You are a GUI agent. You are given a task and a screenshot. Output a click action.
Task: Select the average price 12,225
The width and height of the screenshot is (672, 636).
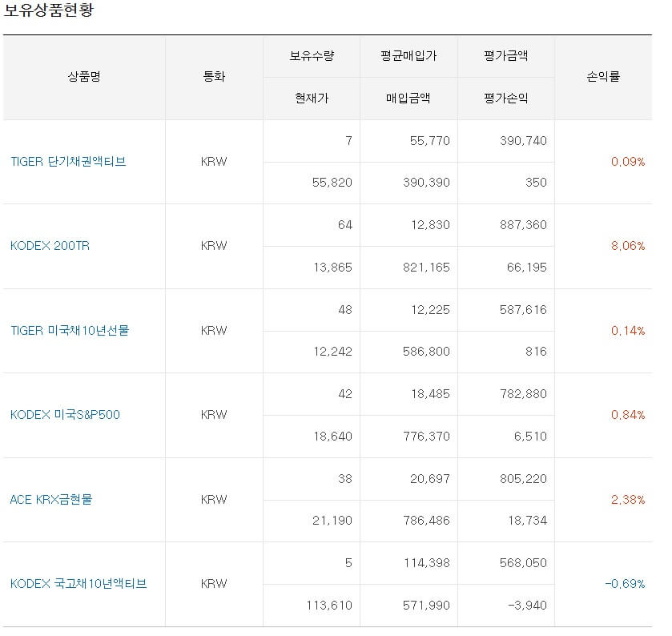point(430,309)
